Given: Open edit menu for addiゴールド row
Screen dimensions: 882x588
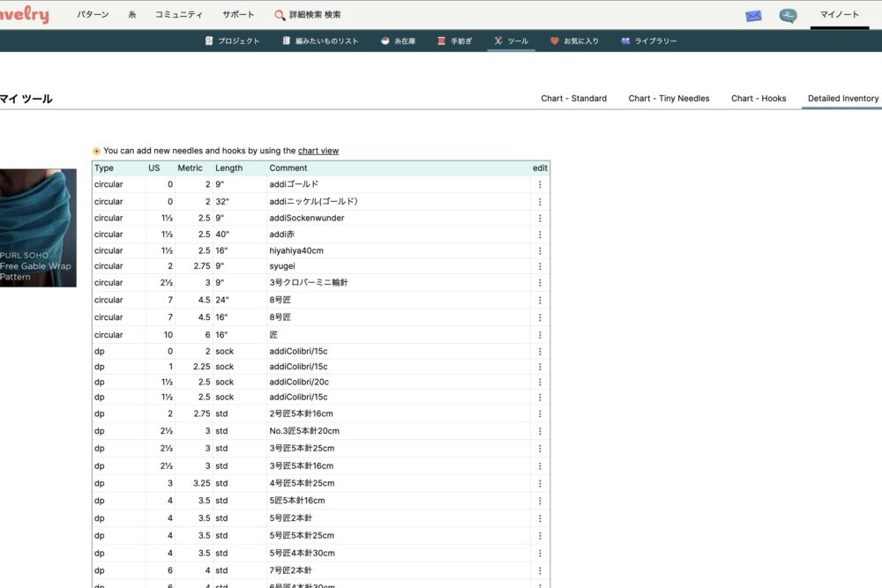Looking at the screenshot, I should pyautogui.click(x=540, y=184).
